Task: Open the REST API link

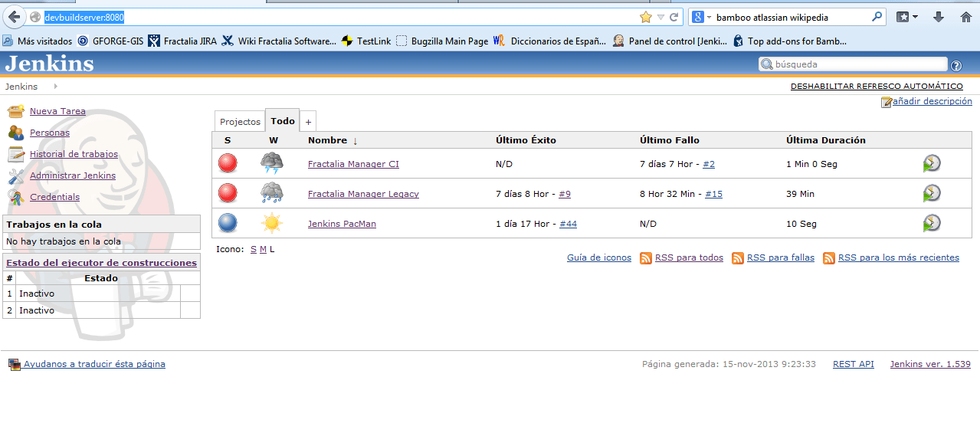Action: tap(854, 364)
